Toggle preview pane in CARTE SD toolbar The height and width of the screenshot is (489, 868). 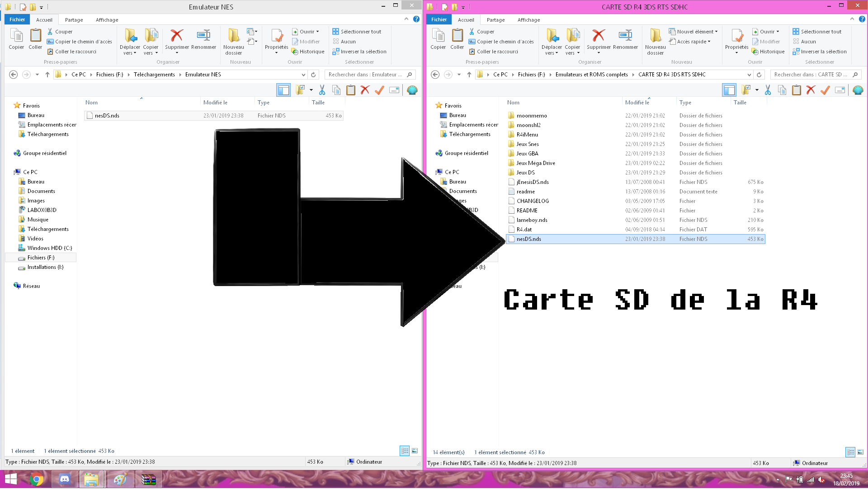[x=729, y=90]
